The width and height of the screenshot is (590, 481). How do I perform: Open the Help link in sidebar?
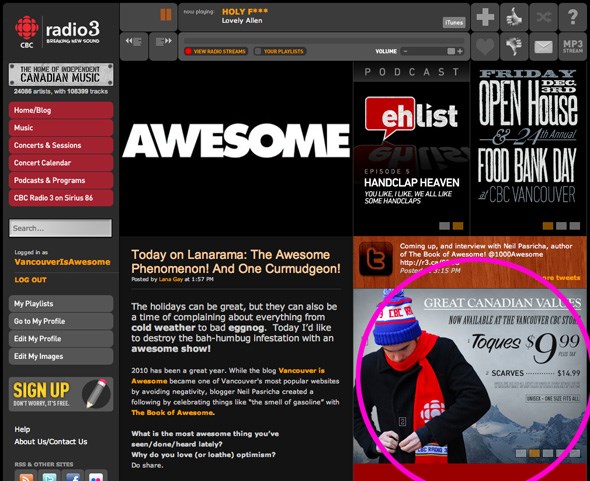(x=22, y=429)
